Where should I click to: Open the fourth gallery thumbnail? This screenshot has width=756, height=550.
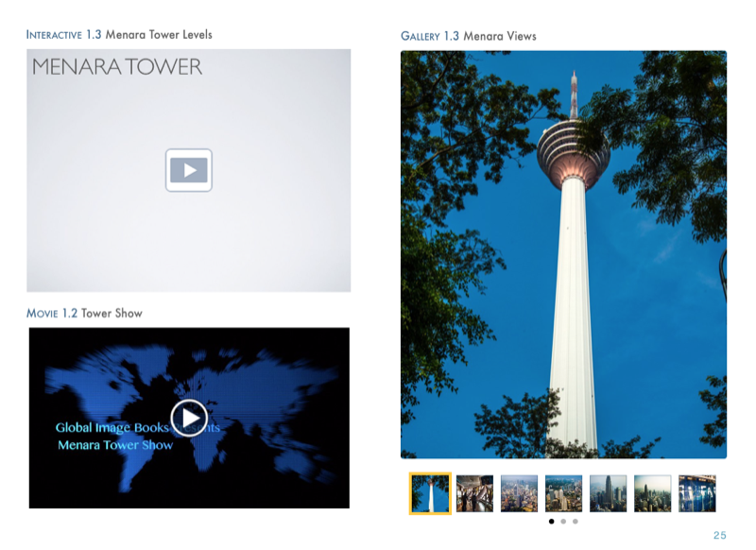[563, 493]
